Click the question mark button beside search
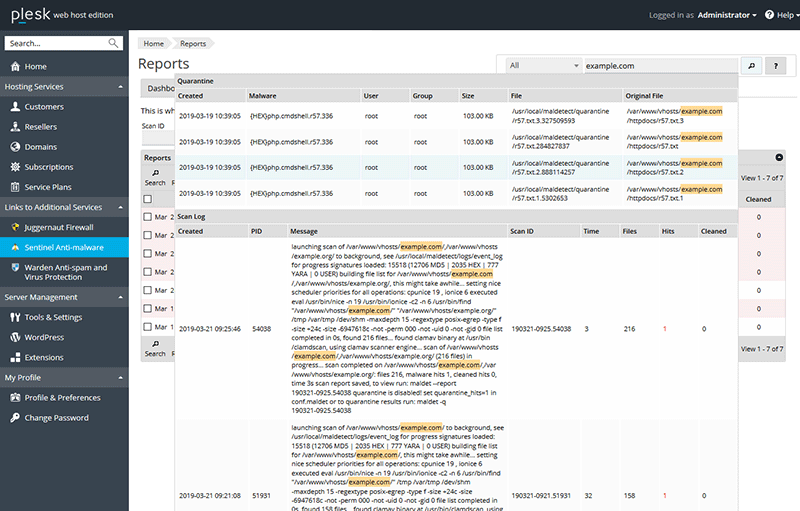Viewport: 800px width, 511px height. (x=776, y=66)
